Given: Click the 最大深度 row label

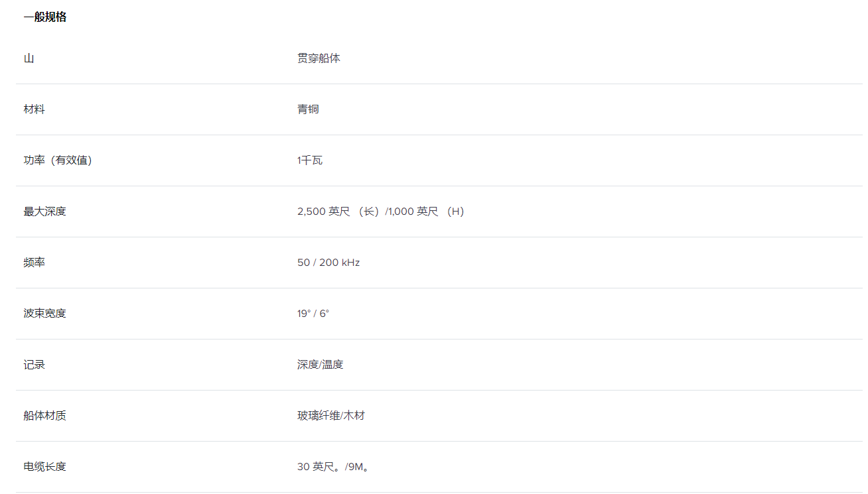Looking at the screenshot, I should (44, 212).
